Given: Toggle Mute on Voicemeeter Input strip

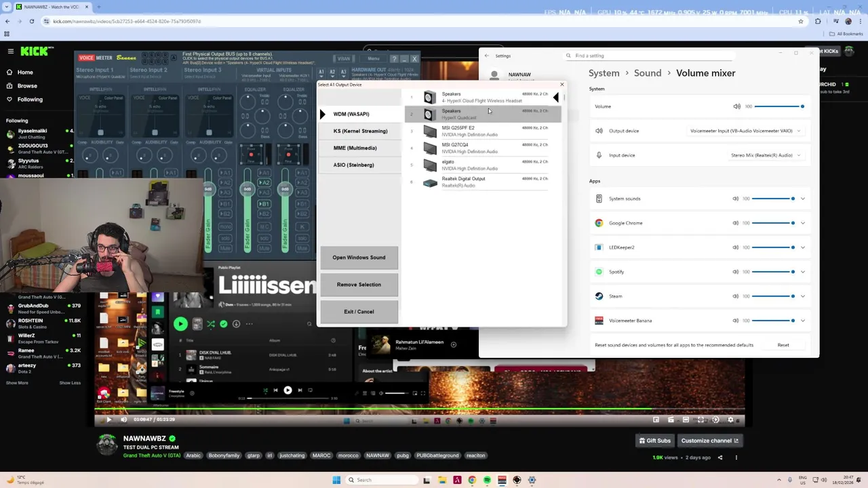Looking at the screenshot, I should (x=264, y=247).
